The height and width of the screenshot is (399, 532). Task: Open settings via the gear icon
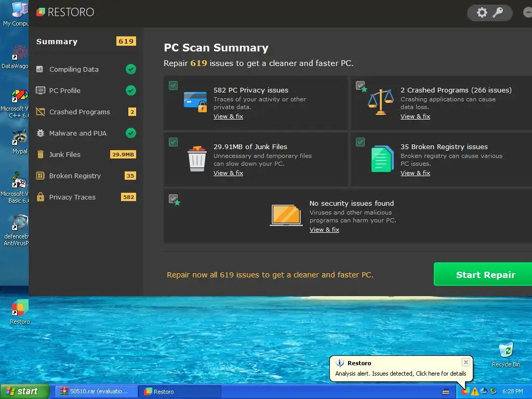click(x=482, y=12)
